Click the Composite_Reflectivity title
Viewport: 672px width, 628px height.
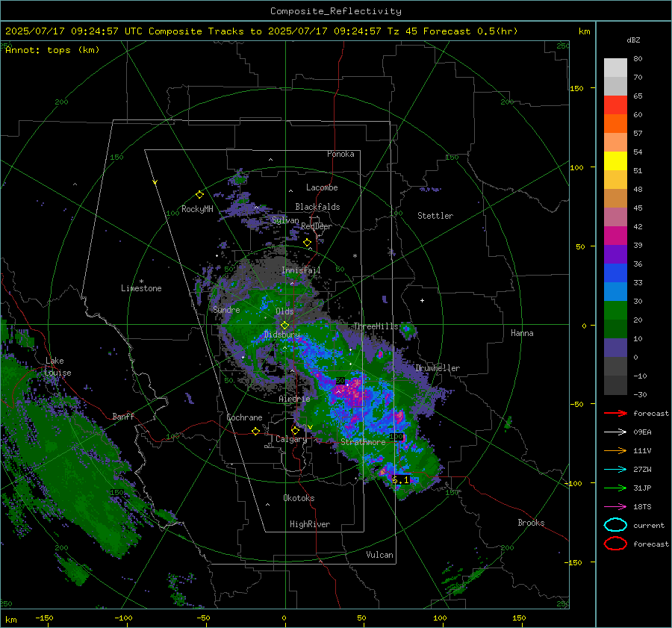(336, 11)
